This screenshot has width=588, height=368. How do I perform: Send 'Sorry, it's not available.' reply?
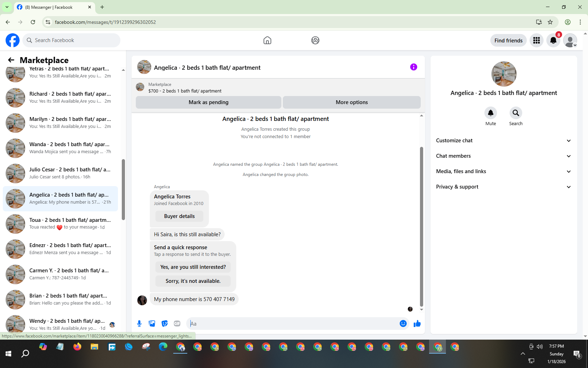pyautogui.click(x=193, y=281)
